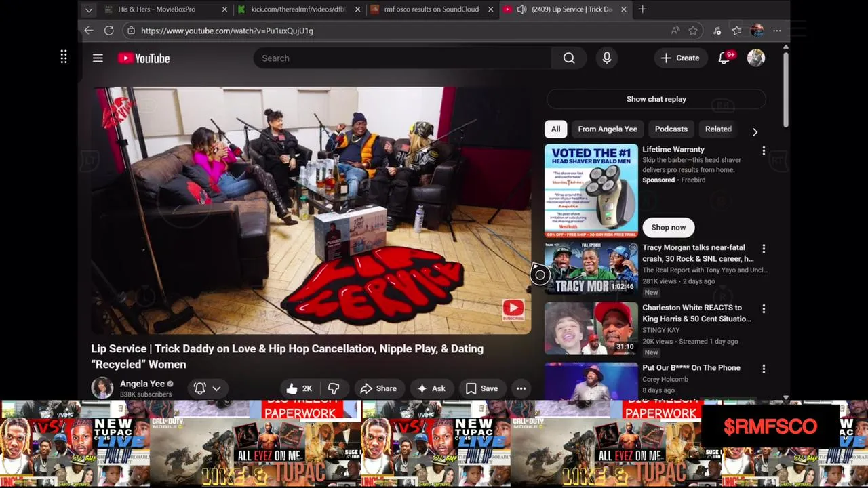Click 'Lifetime Warranty' ad title

(x=673, y=150)
